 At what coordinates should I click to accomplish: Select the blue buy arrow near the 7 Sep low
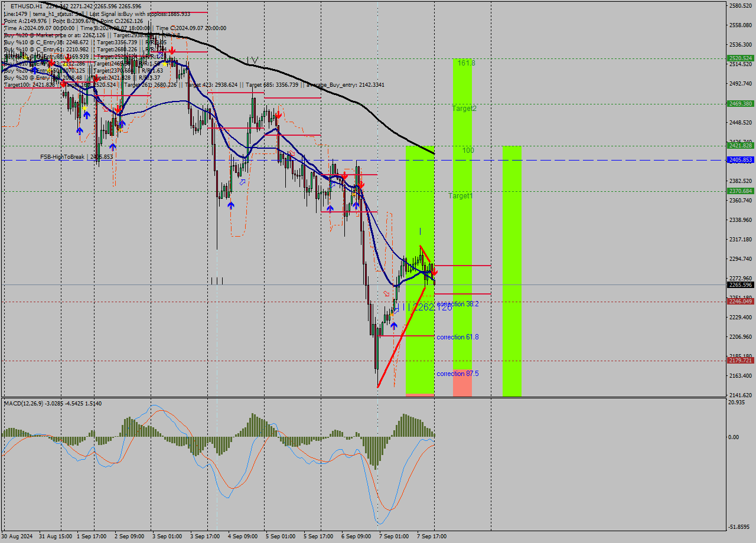click(x=394, y=325)
